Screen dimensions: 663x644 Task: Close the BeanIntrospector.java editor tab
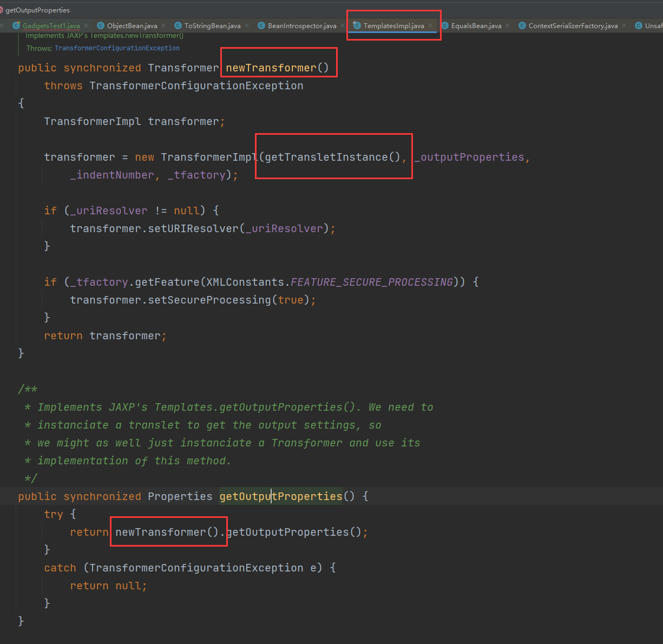click(x=343, y=25)
